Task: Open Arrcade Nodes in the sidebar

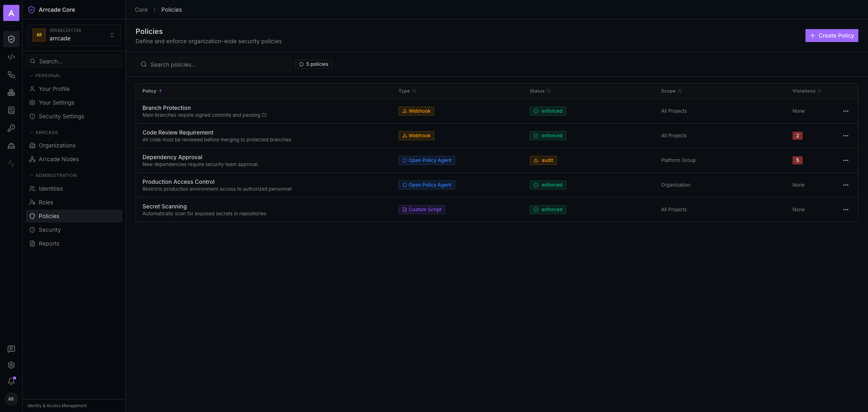Action: click(74, 159)
